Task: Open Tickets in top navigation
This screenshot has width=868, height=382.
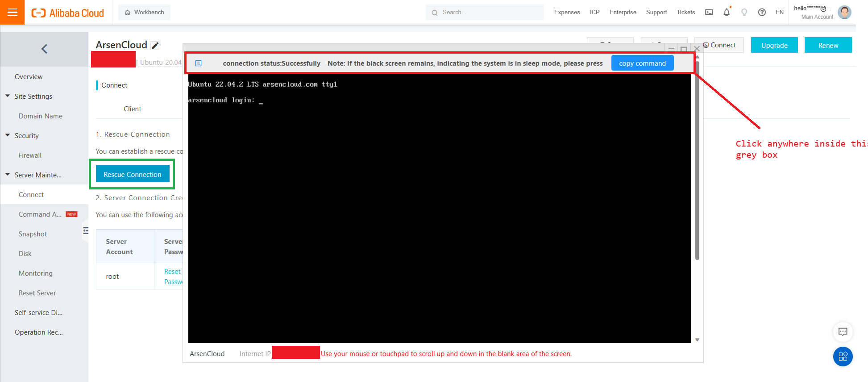Action: click(x=685, y=13)
